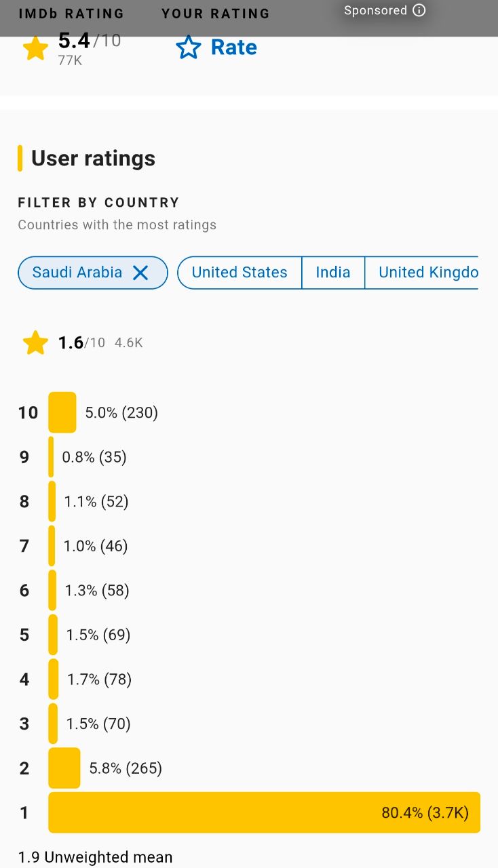Filter ratings by United Kingdom
This screenshot has width=498, height=868.
tap(427, 273)
